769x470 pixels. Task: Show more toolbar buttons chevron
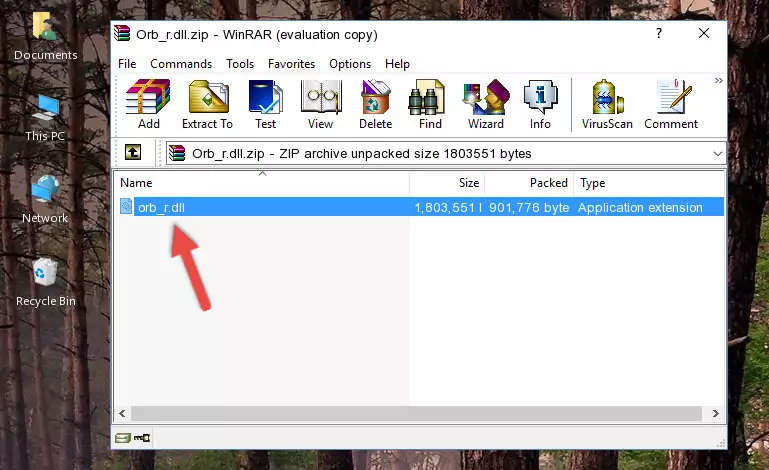pos(718,80)
